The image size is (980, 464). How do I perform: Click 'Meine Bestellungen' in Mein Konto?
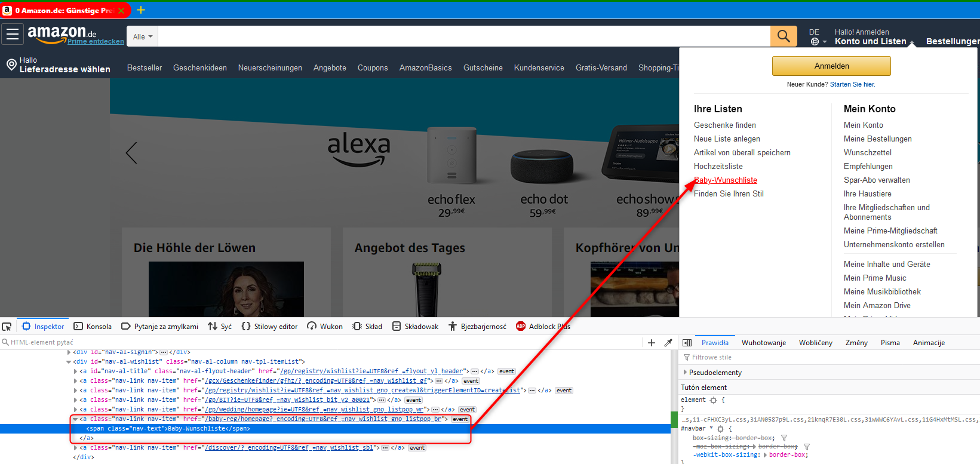(878, 139)
